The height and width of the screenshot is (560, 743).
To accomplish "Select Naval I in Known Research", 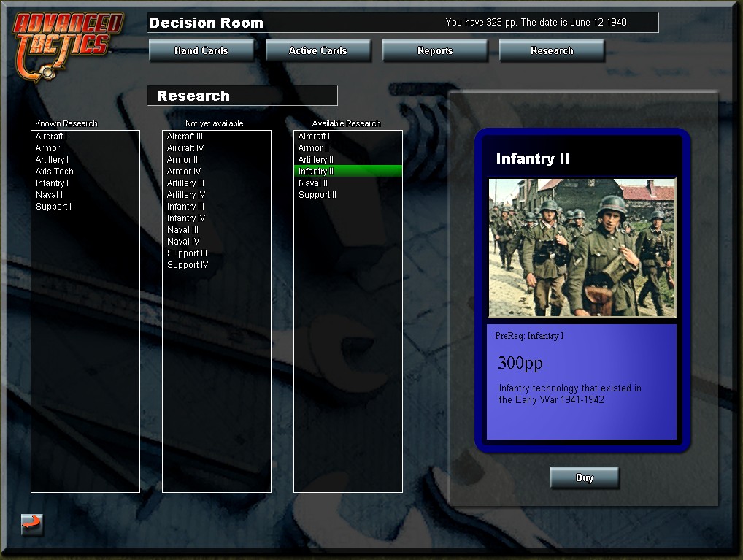I will coord(85,195).
